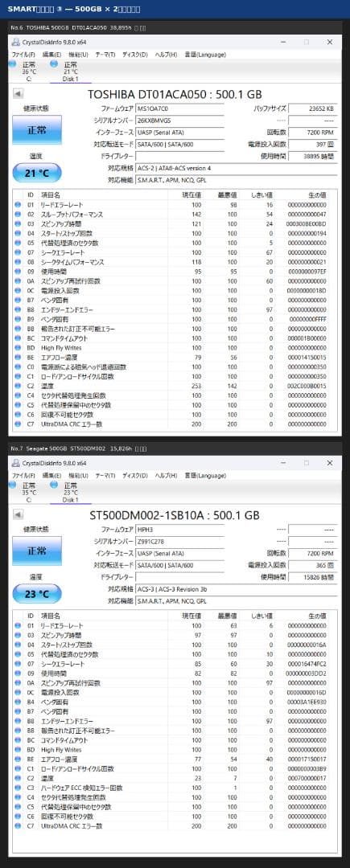Click the ST500DM002-1SB10A : 500.1 GB heading
The width and height of the screenshot is (350, 868).
pos(175,515)
